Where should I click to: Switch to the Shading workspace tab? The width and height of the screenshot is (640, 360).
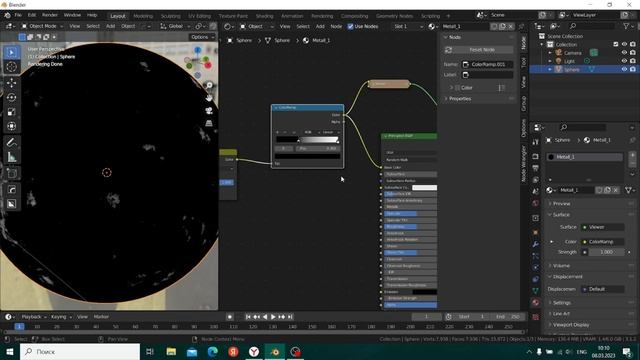tap(264, 16)
